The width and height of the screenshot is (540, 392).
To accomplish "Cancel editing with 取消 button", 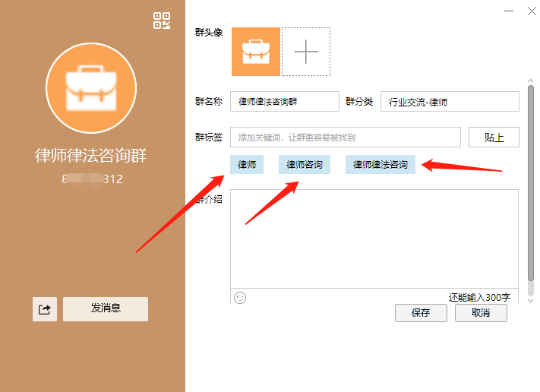I will (x=481, y=313).
